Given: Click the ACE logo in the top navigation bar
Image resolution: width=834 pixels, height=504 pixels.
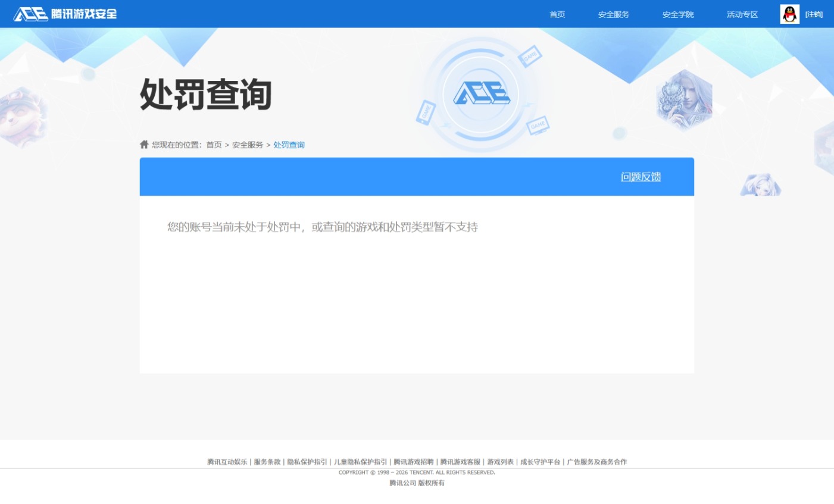Looking at the screenshot, I should [x=30, y=14].
